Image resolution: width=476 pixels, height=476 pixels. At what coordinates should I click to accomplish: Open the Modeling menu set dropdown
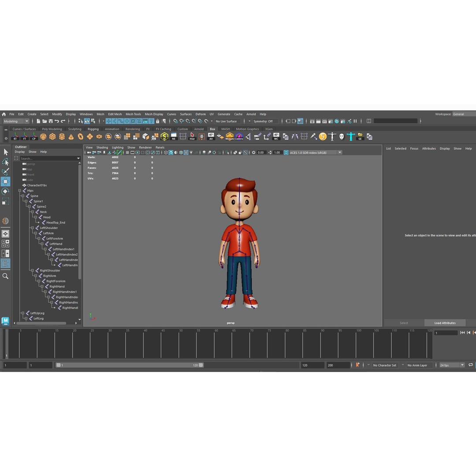(15, 121)
